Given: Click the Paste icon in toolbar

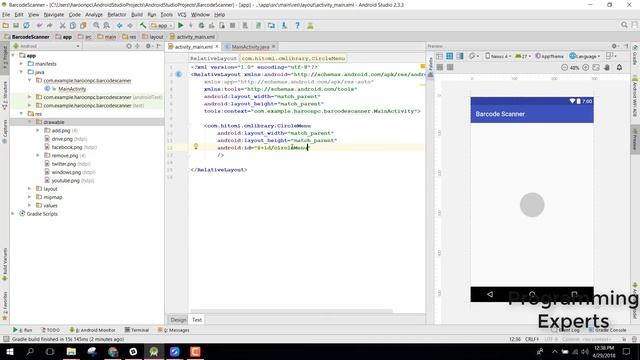Looking at the screenshot, I should [83, 25].
